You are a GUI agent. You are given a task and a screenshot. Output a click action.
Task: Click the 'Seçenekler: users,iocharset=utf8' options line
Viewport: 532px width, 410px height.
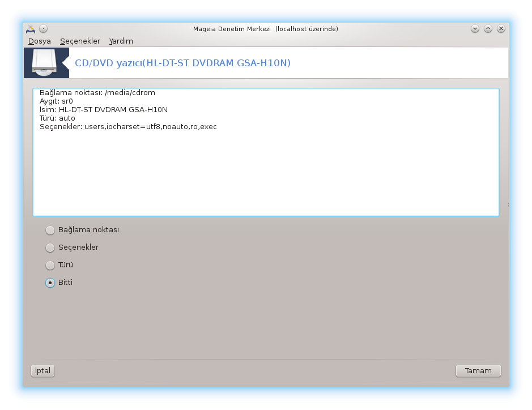pos(128,126)
